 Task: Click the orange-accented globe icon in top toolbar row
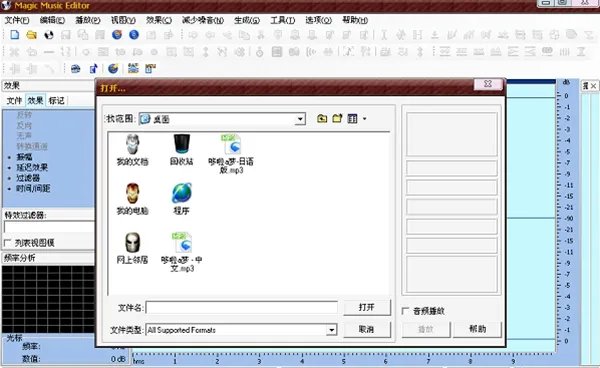(x=117, y=35)
